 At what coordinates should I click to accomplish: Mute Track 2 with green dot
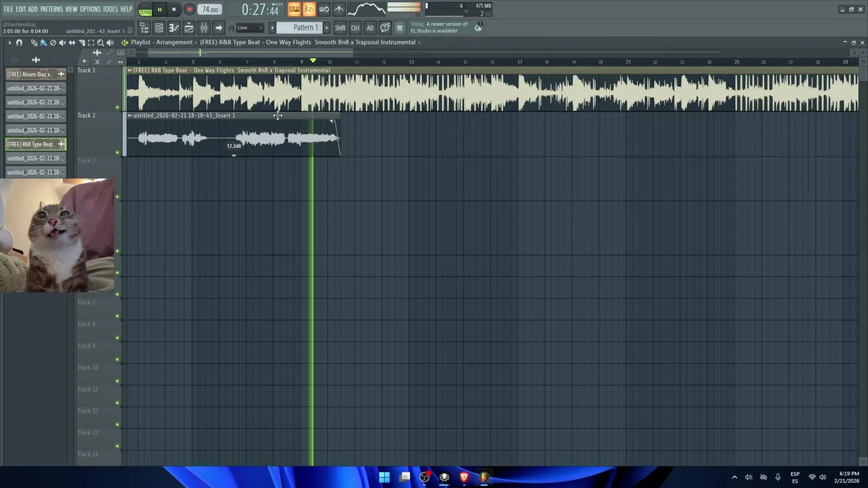pos(117,152)
